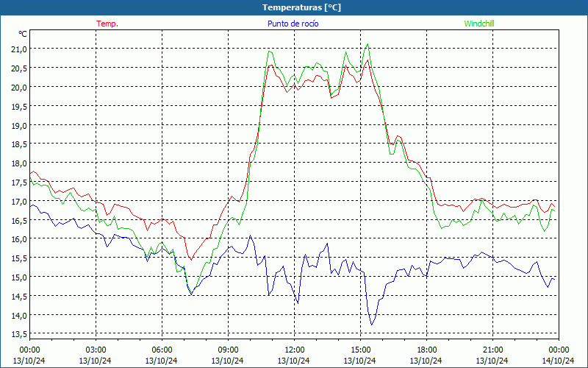Select the red Temp. legend label
The image size is (588, 368).
point(107,24)
